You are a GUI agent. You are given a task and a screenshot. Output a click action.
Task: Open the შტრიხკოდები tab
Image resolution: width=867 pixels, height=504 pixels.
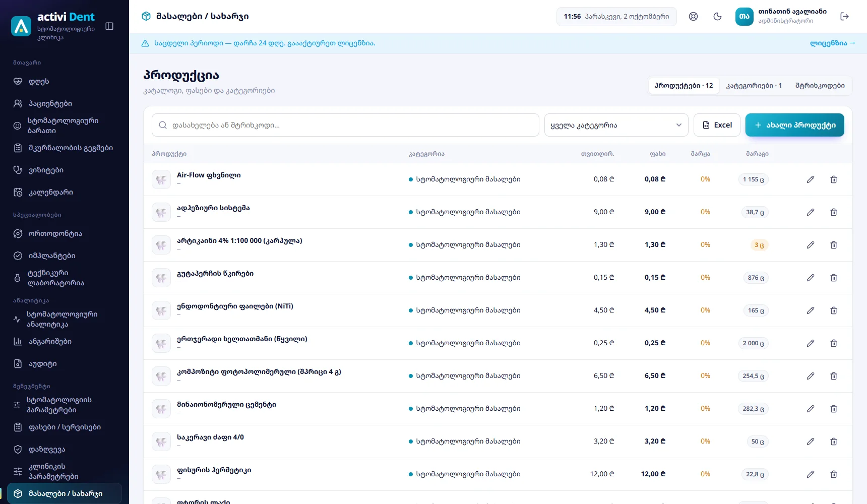820,86
